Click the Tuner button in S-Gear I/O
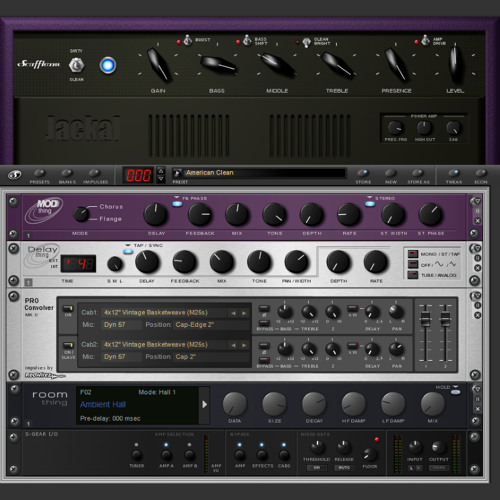Image resolution: width=500 pixels, height=500 pixels. [137, 455]
